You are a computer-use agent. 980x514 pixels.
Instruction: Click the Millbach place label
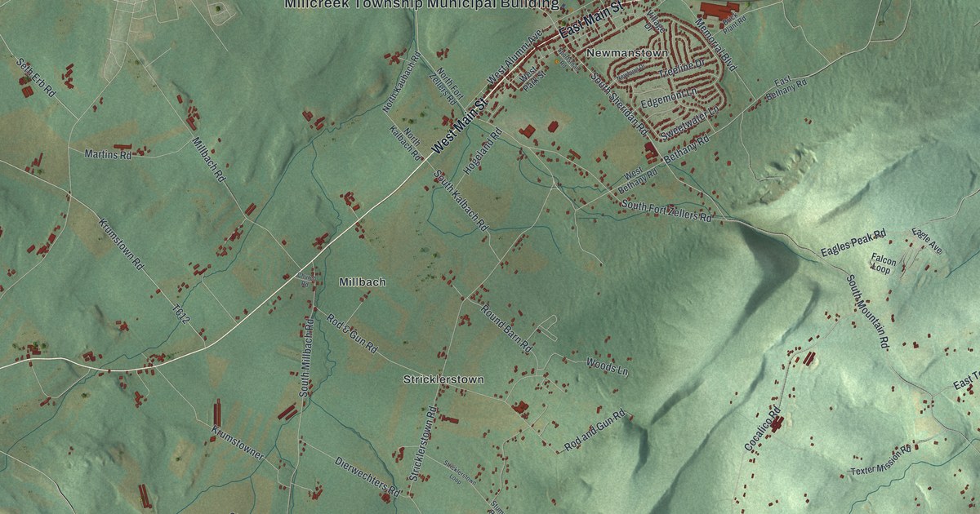[362, 282]
